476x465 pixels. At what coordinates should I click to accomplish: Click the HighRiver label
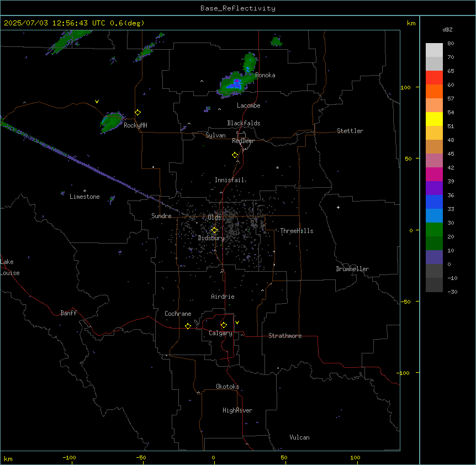point(237,410)
